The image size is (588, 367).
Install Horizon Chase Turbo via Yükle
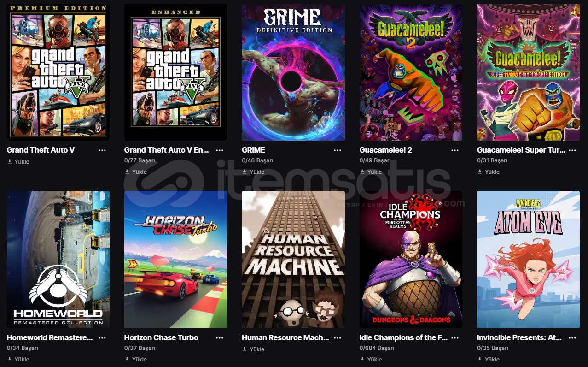[136, 360]
